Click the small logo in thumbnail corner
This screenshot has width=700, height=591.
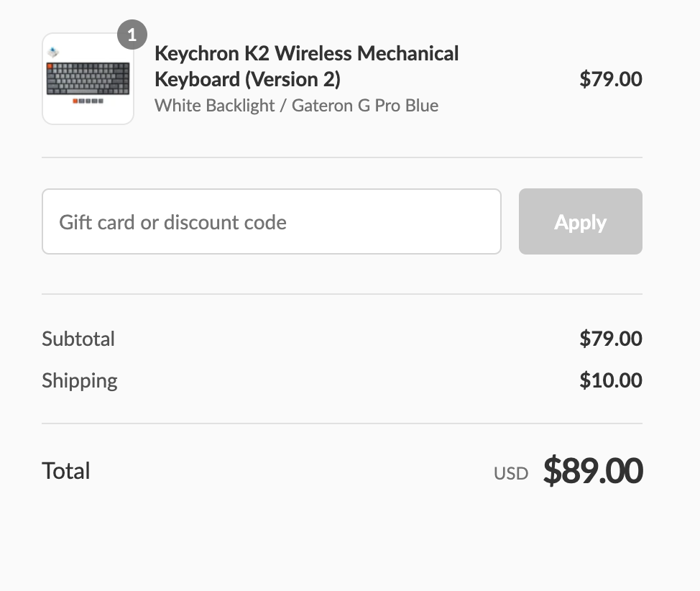tap(54, 52)
